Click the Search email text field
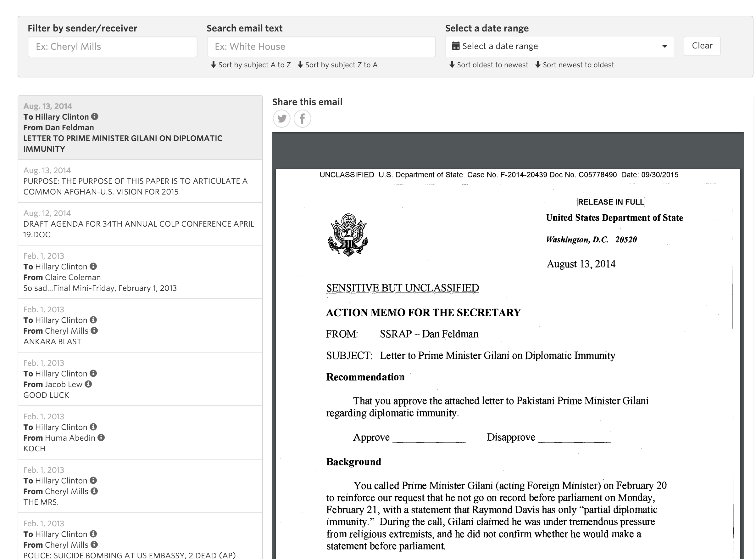756x559 pixels. point(320,47)
